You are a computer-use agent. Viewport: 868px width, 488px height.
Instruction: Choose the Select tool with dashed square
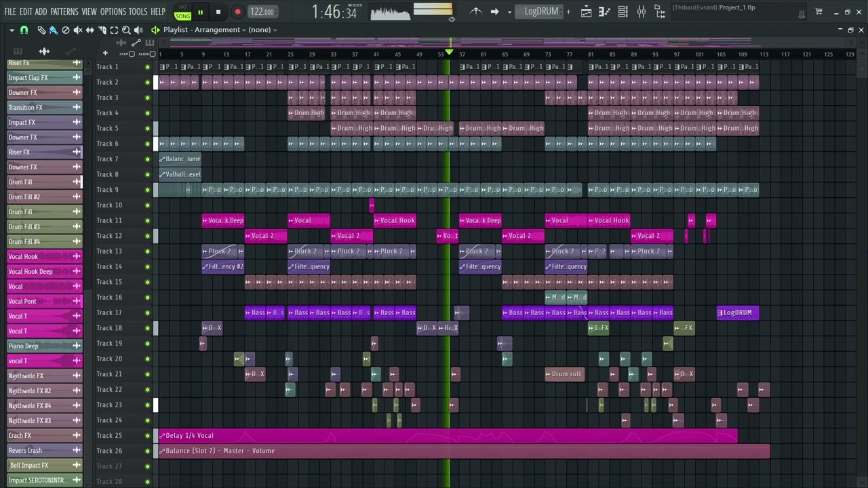coord(115,30)
